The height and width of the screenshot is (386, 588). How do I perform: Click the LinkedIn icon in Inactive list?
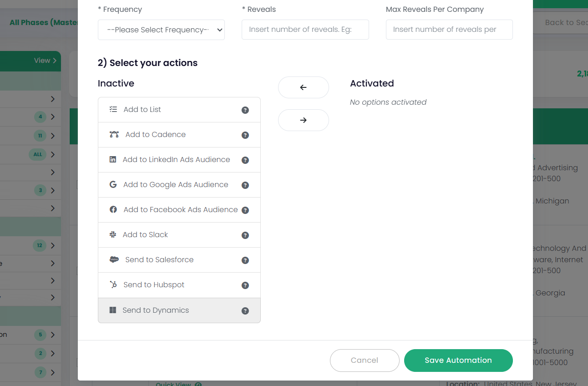[x=113, y=160]
